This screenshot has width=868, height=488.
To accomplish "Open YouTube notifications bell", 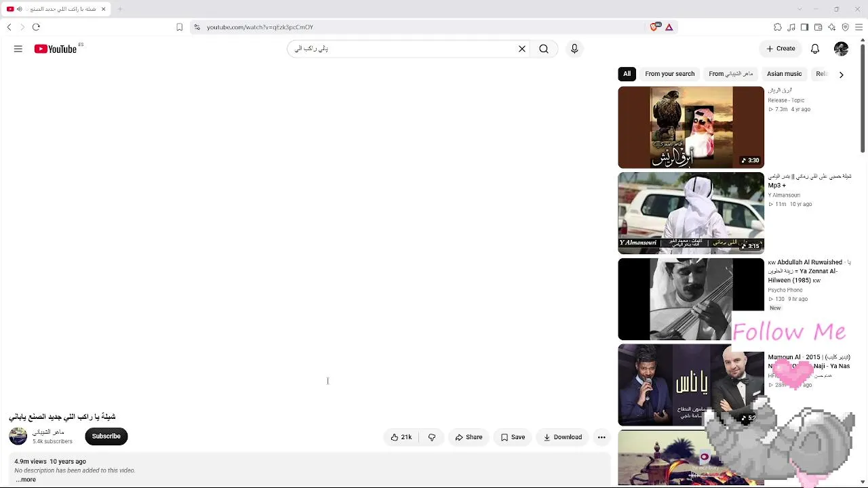I will [x=815, y=49].
